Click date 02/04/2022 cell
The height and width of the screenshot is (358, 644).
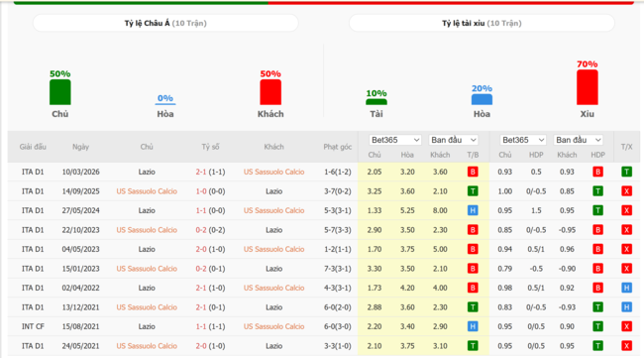(x=81, y=288)
